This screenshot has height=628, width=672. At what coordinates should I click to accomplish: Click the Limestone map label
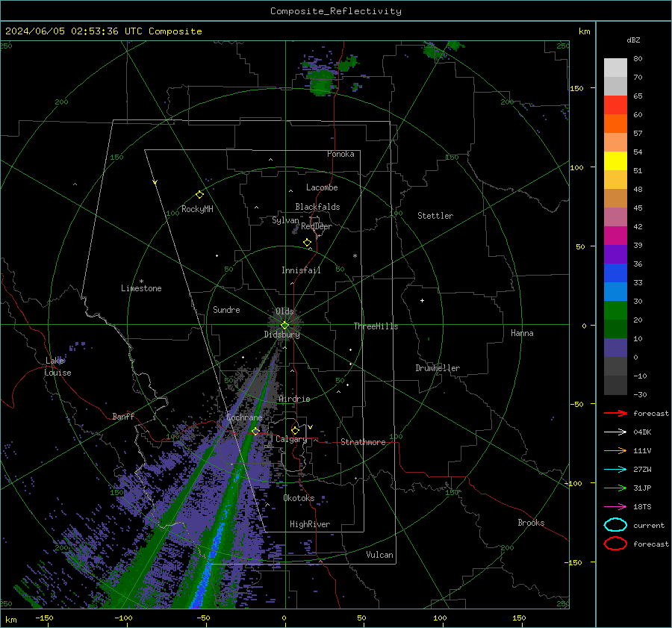click(141, 288)
